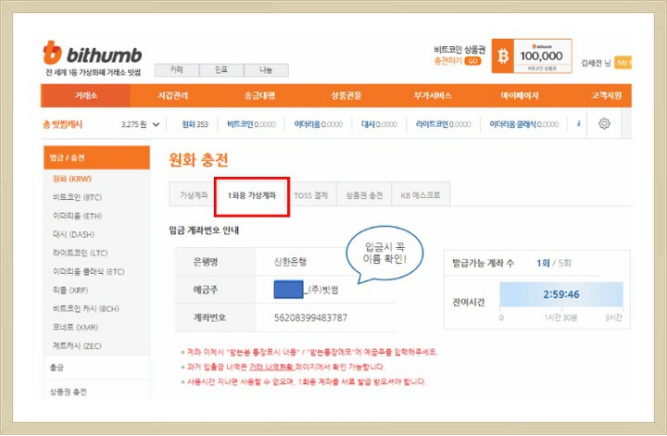
Task: Click the 원화 353 balance
Action: click(195, 124)
